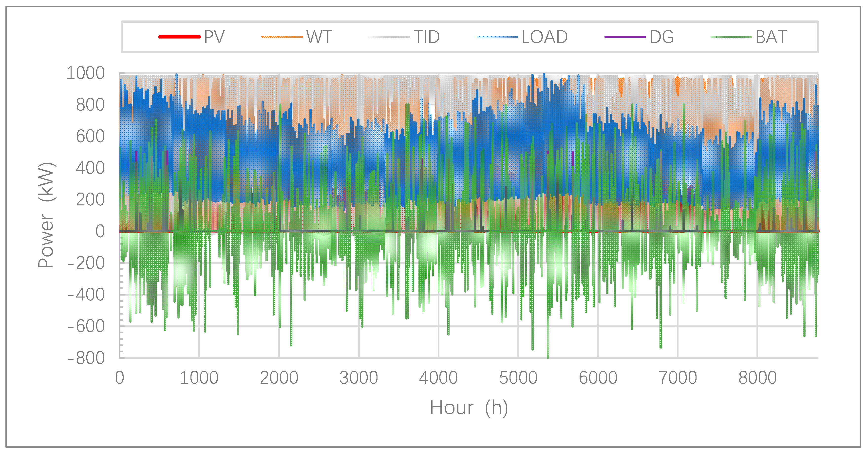Select the TID legend label
The width and height of the screenshot is (868, 458).
[427, 37]
